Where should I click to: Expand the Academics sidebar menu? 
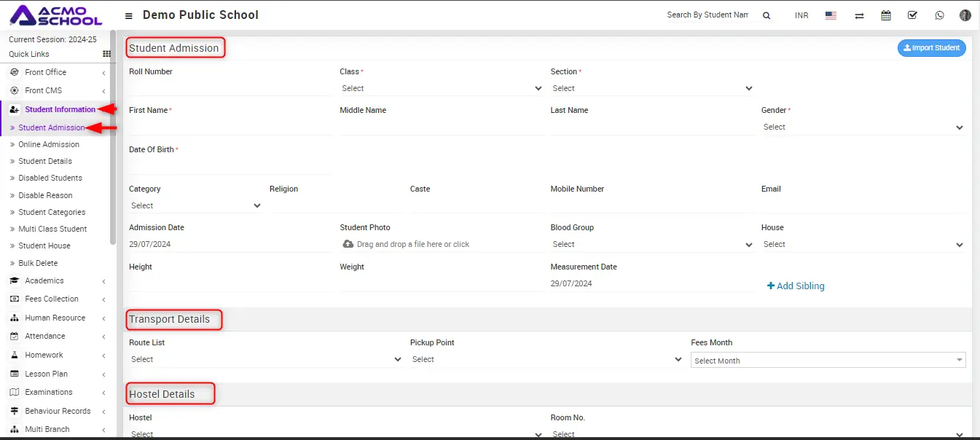point(44,280)
